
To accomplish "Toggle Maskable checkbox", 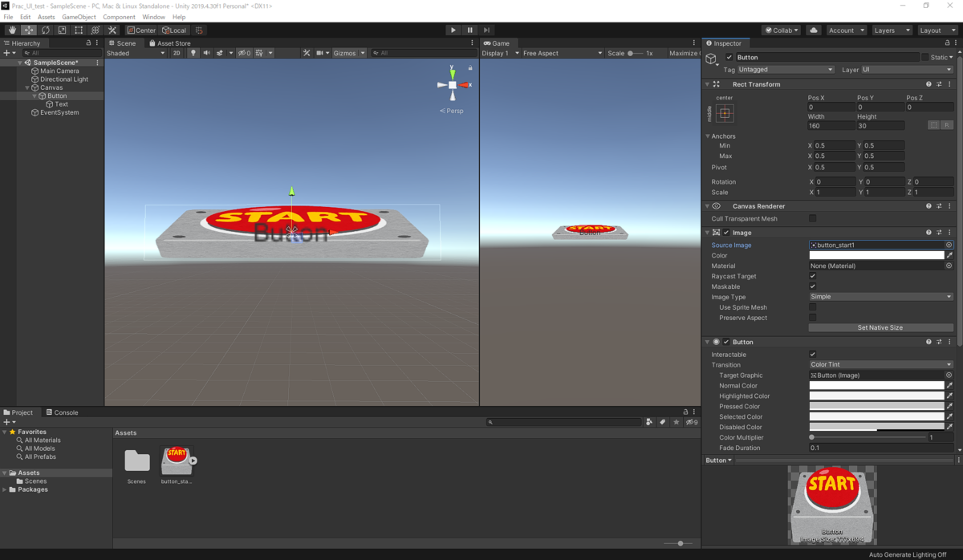I will [812, 286].
